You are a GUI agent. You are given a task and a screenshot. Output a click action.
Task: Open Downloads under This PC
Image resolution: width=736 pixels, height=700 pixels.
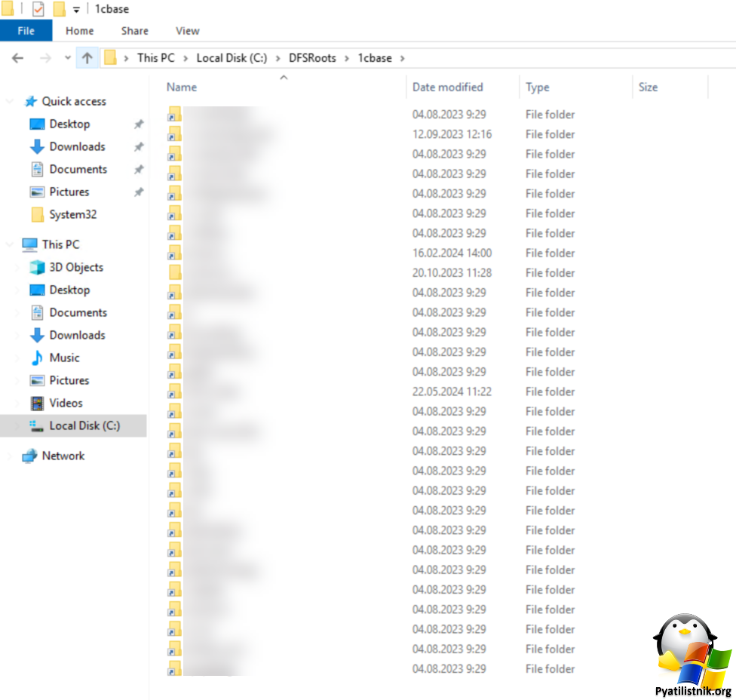[77, 335]
